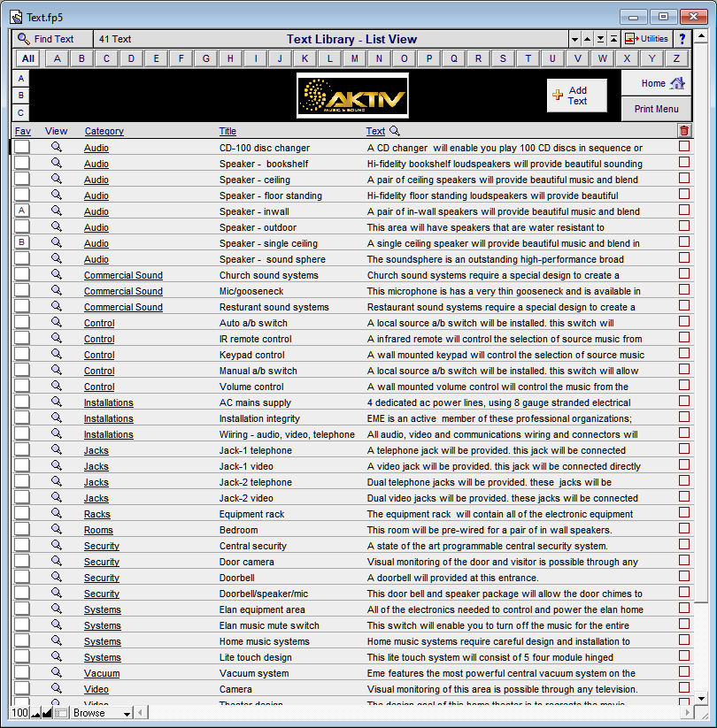717x728 pixels.
Task: Check the red delete box for Speaker - ceiling
Action: (684, 178)
